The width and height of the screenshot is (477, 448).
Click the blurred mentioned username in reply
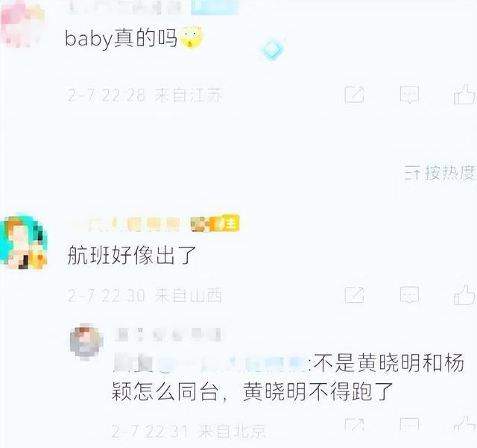(x=210, y=363)
